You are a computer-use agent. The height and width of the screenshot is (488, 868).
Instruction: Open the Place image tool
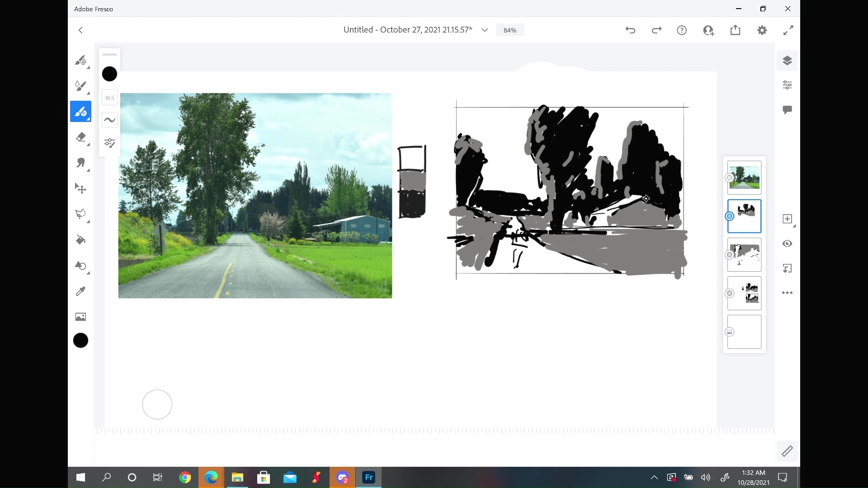[x=80, y=317]
